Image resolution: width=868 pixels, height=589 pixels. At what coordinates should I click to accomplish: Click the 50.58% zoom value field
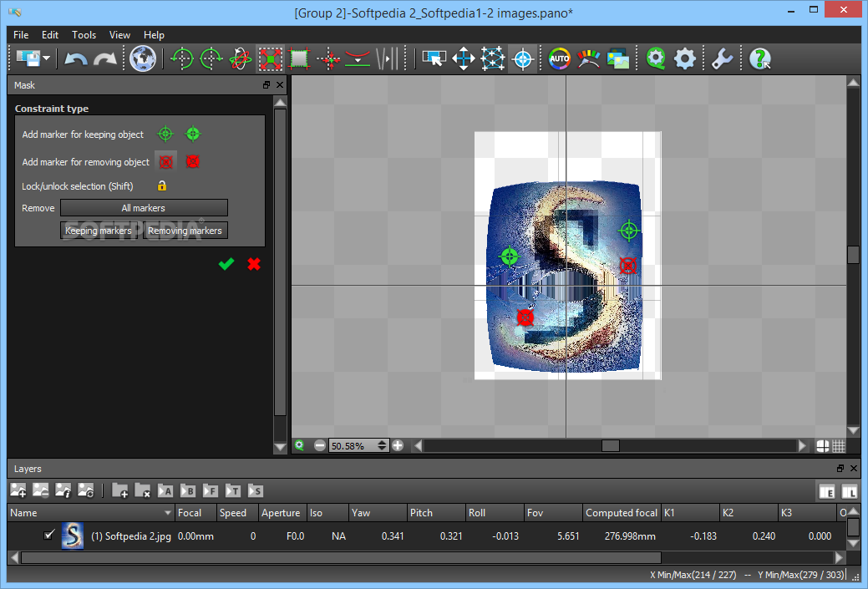pyautogui.click(x=353, y=445)
